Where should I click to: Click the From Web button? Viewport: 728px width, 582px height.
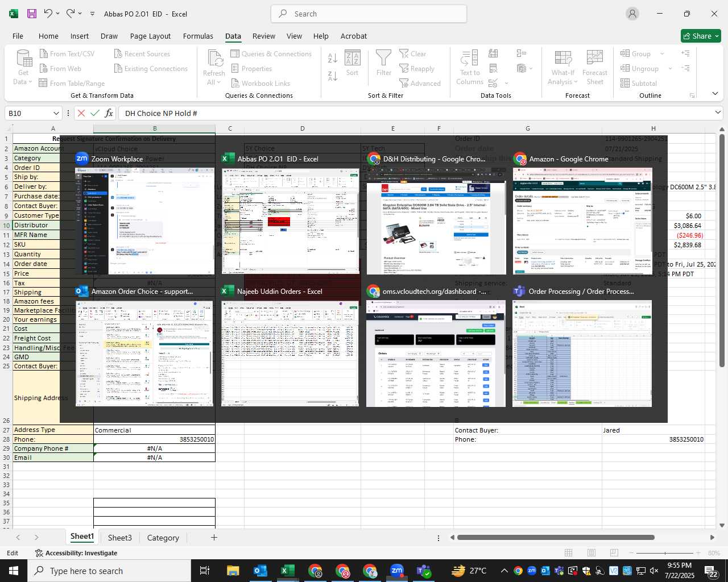click(x=60, y=69)
